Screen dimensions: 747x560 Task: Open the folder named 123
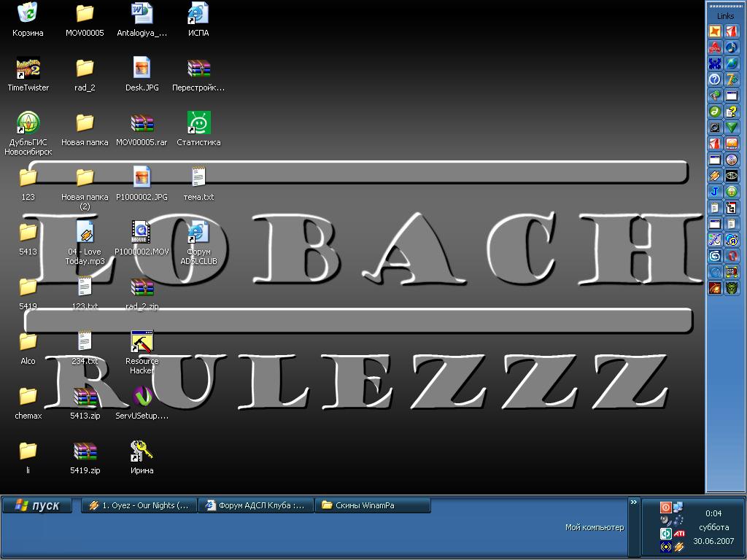tap(28, 183)
